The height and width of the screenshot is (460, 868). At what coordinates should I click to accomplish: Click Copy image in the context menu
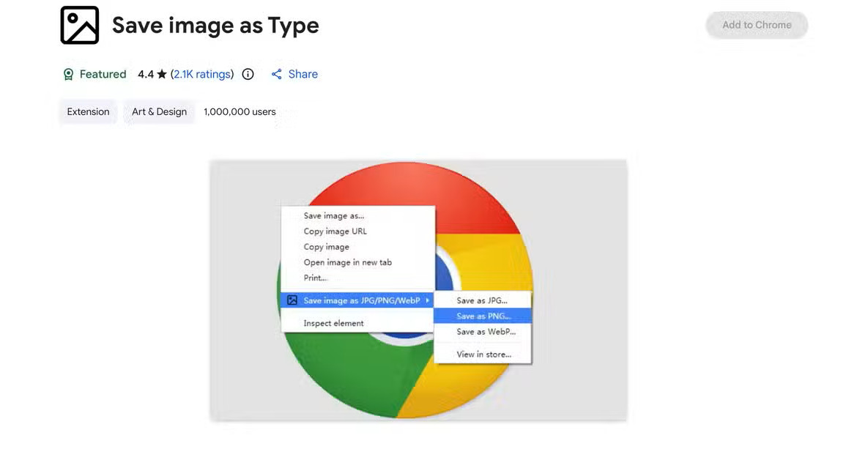[x=326, y=247]
